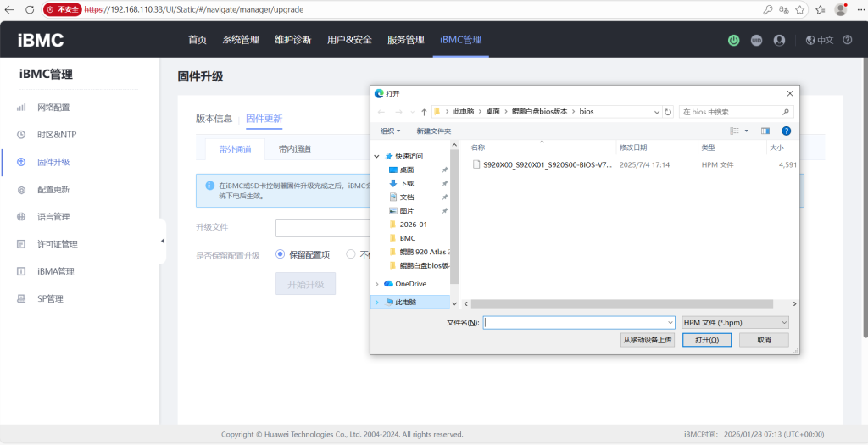Open the HPM 文件 file type dropdown
Viewport: 868px width, 445px height.
tap(735, 322)
